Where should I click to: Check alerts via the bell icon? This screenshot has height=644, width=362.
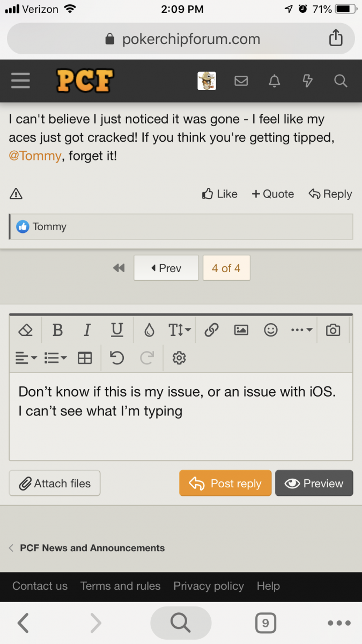coord(274,81)
